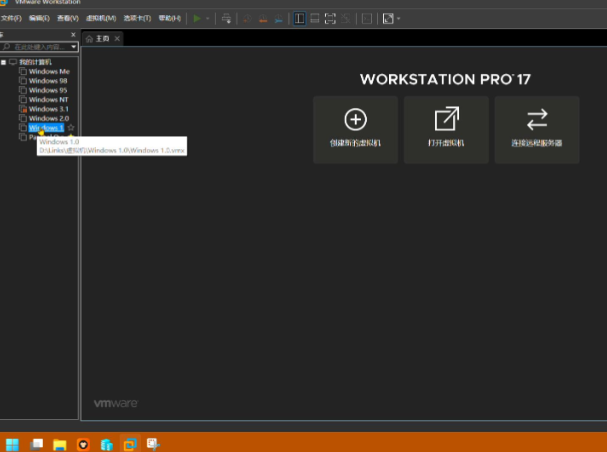Viewport: 607px width, 452px height.
Task: Collapse the My Computer tree node
Action: [4, 62]
